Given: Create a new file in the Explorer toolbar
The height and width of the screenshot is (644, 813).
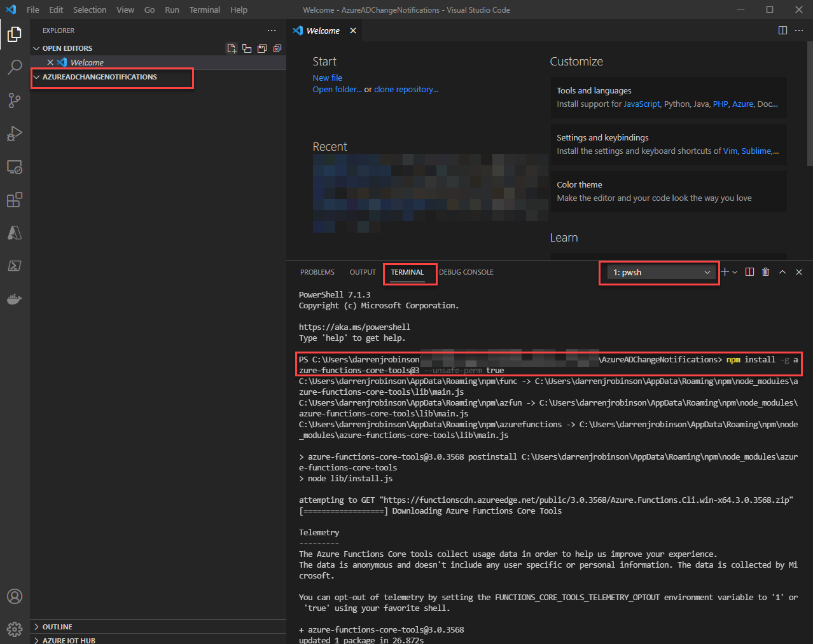Looking at the screenshot, I should tap(232, 48).
